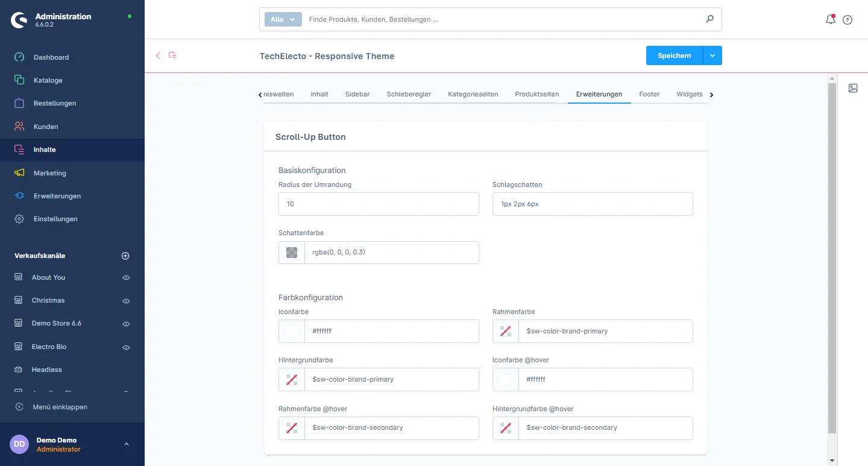Image resolution: width=868 pixels, height=466 pixels.
Task: Expand the Alle search filter dropdown
Action: 283,19
